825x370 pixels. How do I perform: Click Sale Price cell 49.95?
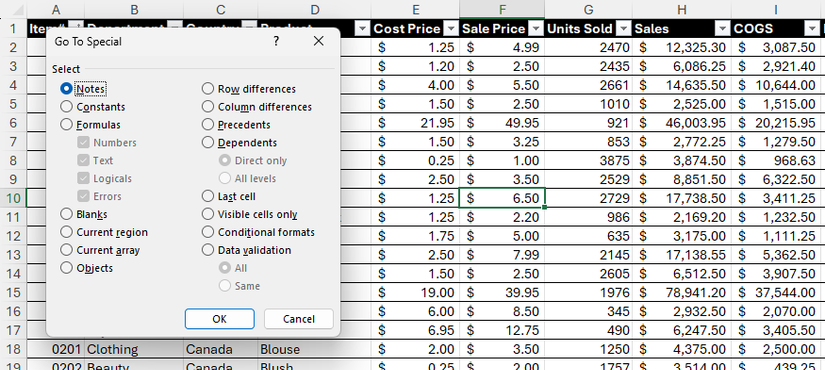502,123
